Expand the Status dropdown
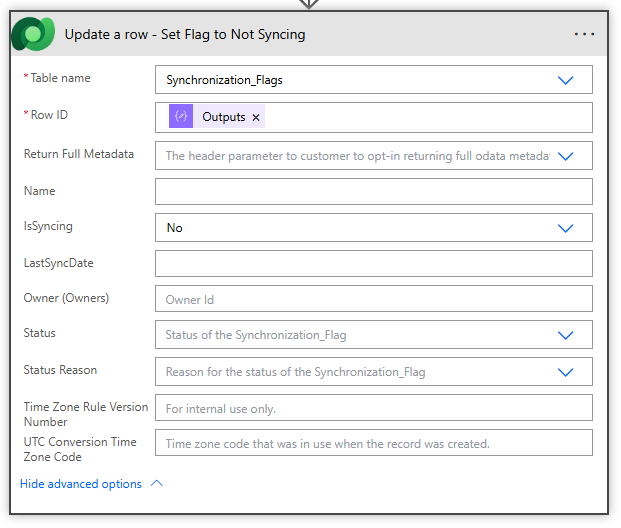 pos(565,336)
